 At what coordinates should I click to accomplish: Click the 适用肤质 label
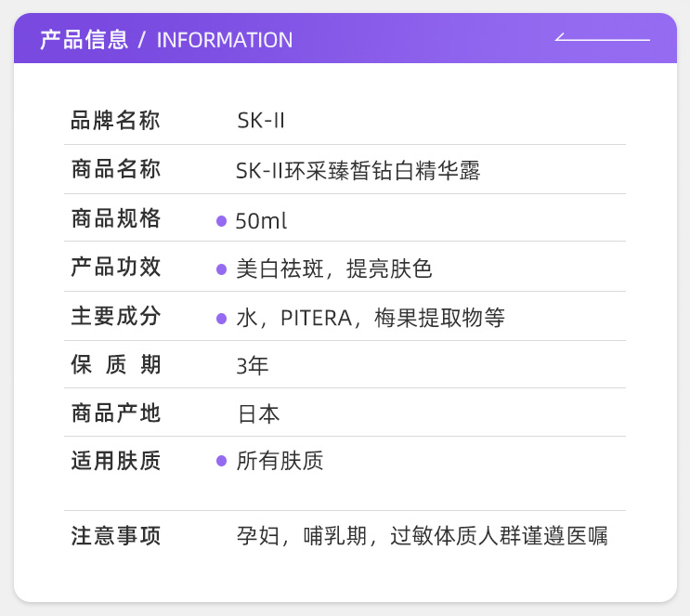tap(116, 462)
